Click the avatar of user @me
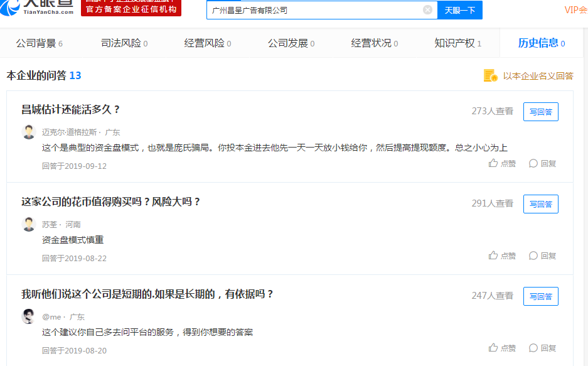Viewport: 588px width, 366px height. point(28,316)
